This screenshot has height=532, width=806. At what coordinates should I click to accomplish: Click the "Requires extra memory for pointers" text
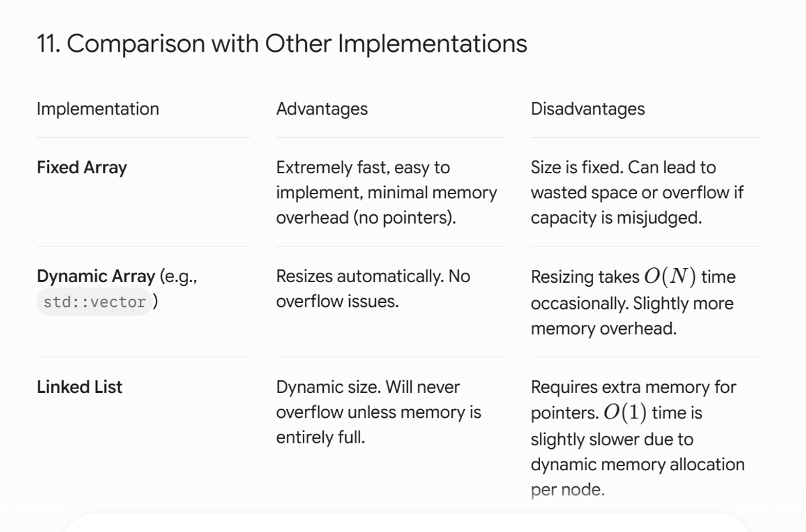(633, 400)
